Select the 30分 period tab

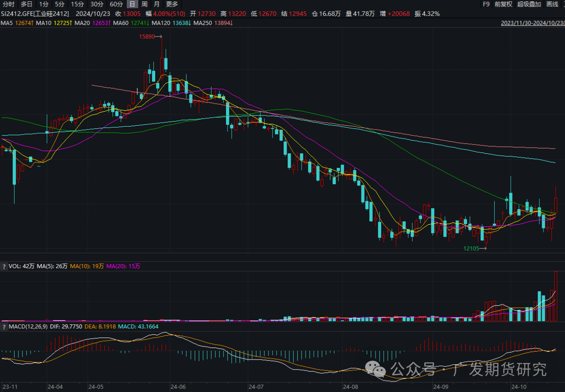pos(97,4)
